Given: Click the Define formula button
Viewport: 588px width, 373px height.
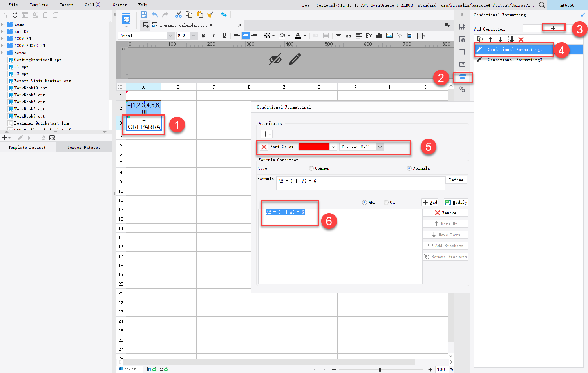Looking at the screenshot, I should pos(456,180).
